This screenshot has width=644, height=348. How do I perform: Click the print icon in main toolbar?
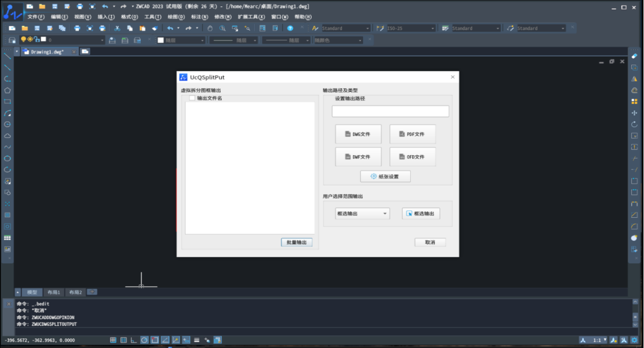click(x=77, y=29)
